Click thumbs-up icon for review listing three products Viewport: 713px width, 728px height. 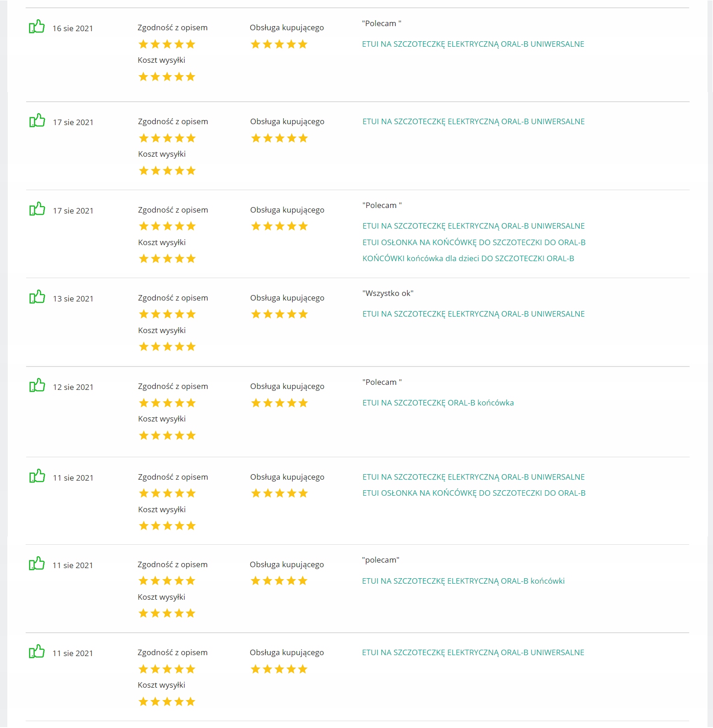click(37, 209)
